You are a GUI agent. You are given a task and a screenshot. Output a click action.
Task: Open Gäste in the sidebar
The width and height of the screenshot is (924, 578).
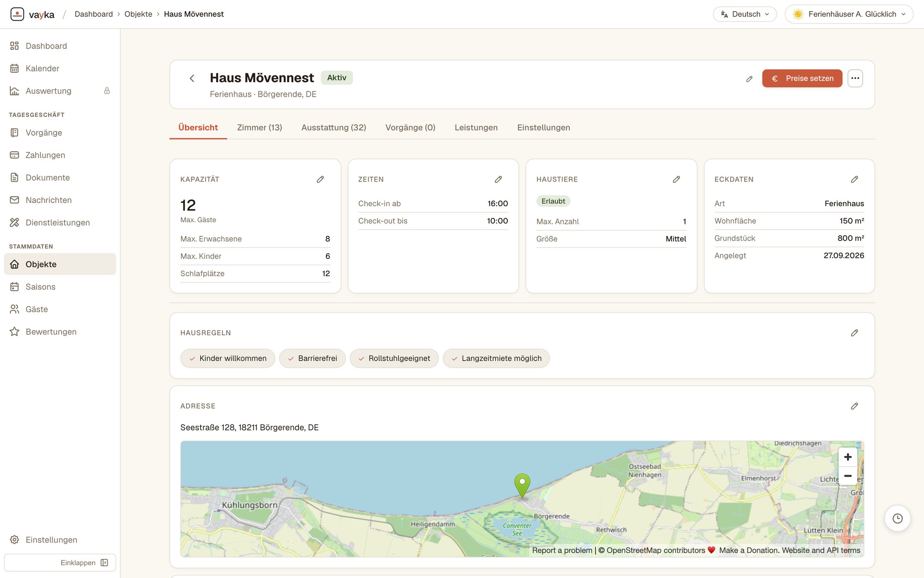point(60,309)
